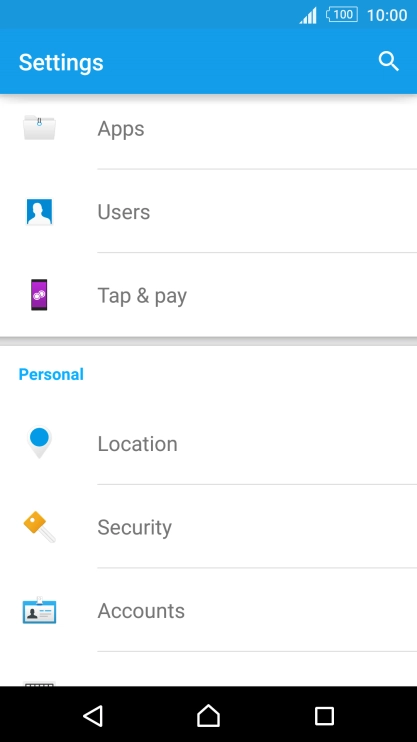Screen dimensions: 417x742
Task: Tap the Users silhouette icon
Action: [x=39, y=212]
